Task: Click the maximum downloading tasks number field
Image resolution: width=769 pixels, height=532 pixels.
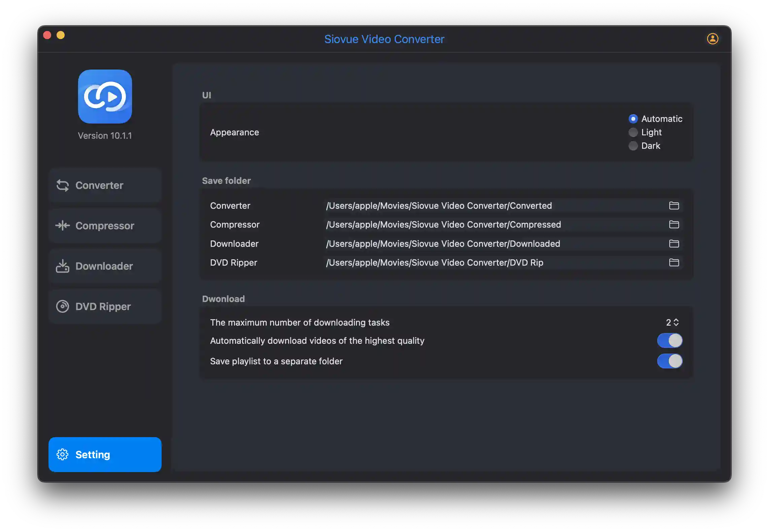Action: tap(671, 322)
